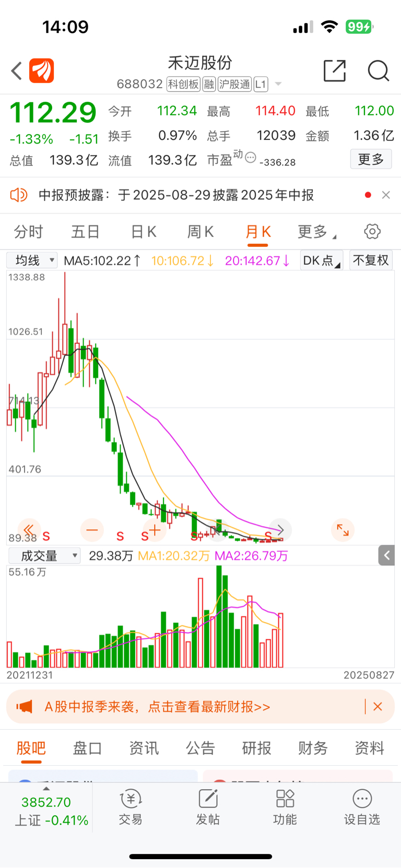Tap the leftmost S signal marker
Screen dimensions: 401x868
tap(46, 536)
